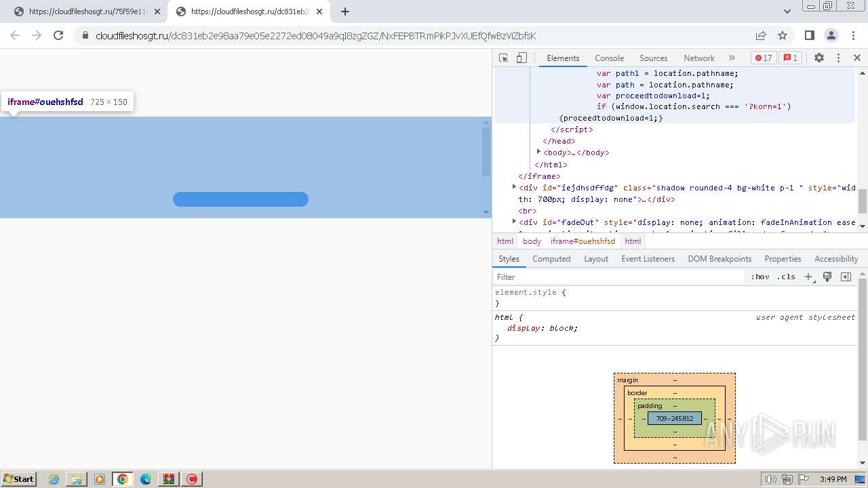868x488 pixels.
Task: Toggle rendering emulations paintbrush icon
Action: 827,277
